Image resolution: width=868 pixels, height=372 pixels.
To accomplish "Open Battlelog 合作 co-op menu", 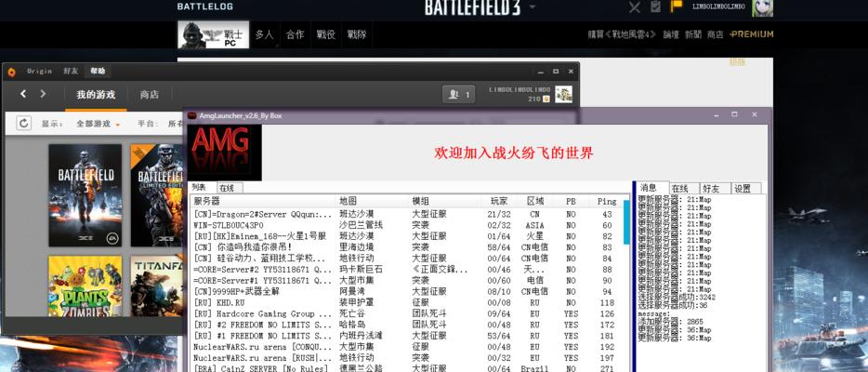I will pyautogui.click(x=295, y=34).
